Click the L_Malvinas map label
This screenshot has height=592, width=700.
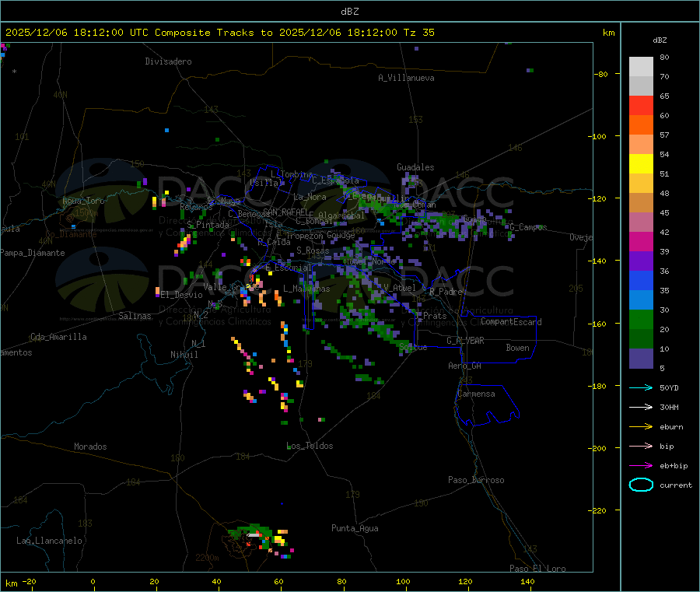[x=306, y=289]
